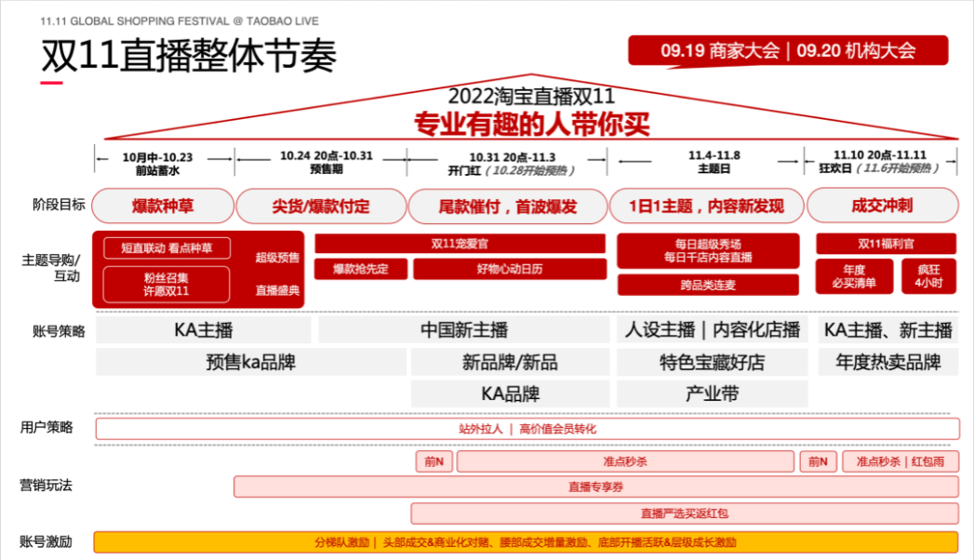Click the 人设主播｜内容化店播 cell

[x=713, y=329]
